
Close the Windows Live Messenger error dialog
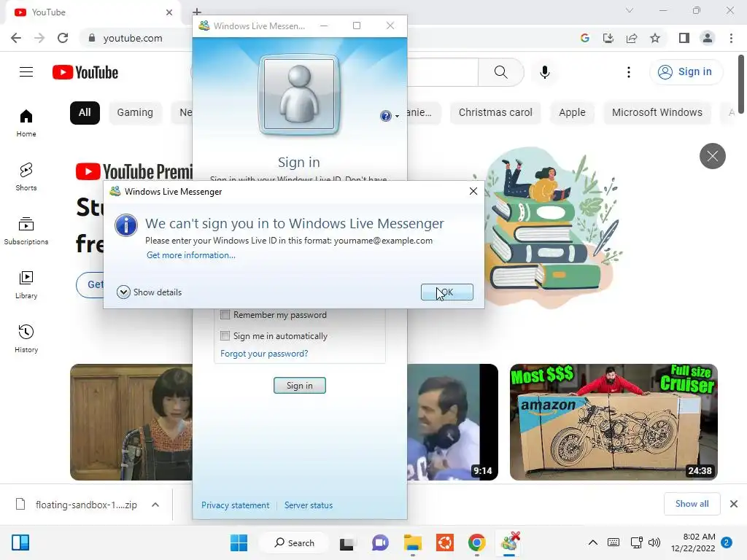[x=473, y=191]
